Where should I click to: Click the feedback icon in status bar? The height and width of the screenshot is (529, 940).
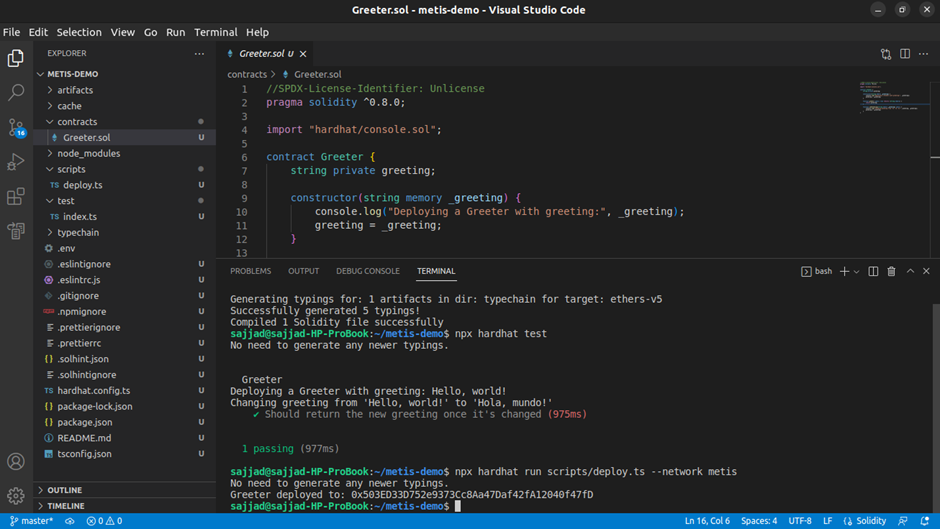903,521
